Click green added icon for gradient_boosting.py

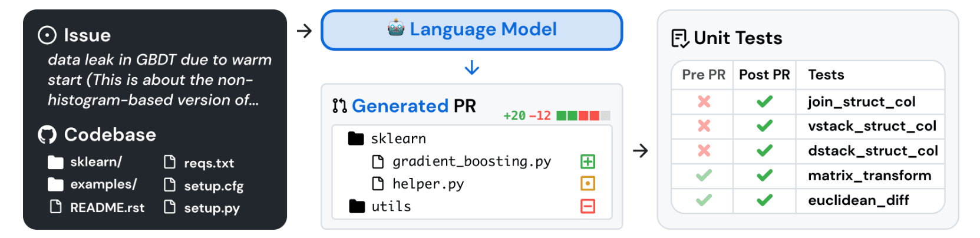coord(588,161)
